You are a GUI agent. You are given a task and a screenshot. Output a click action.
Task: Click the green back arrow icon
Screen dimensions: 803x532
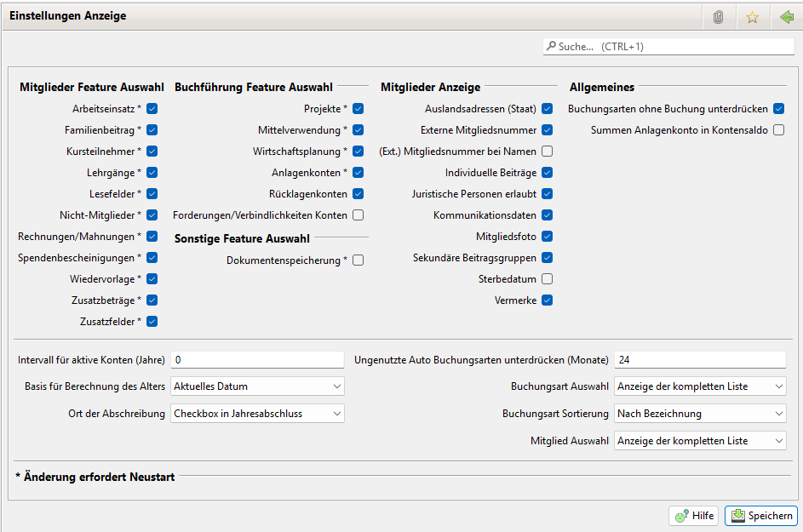pyautogui.click(x=785, y=17)
